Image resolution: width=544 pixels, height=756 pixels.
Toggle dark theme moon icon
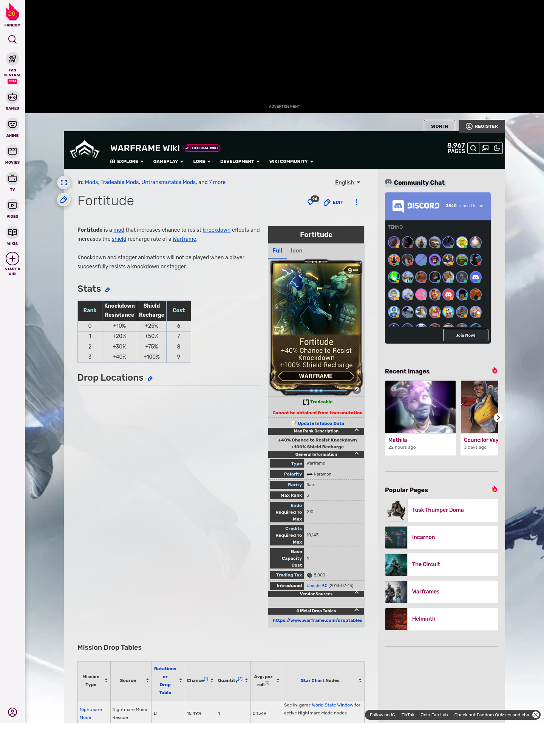(497, 148)
